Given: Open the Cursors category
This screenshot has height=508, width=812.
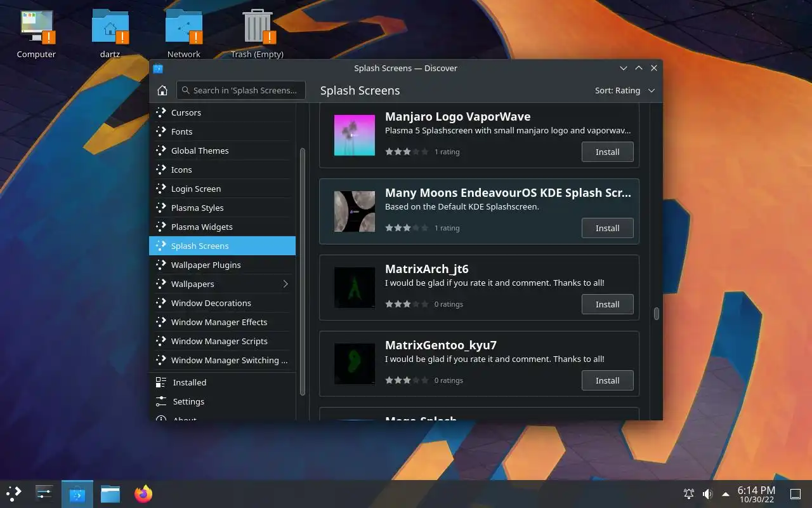Looking at the screenshot, I should (x=222, y=112).
